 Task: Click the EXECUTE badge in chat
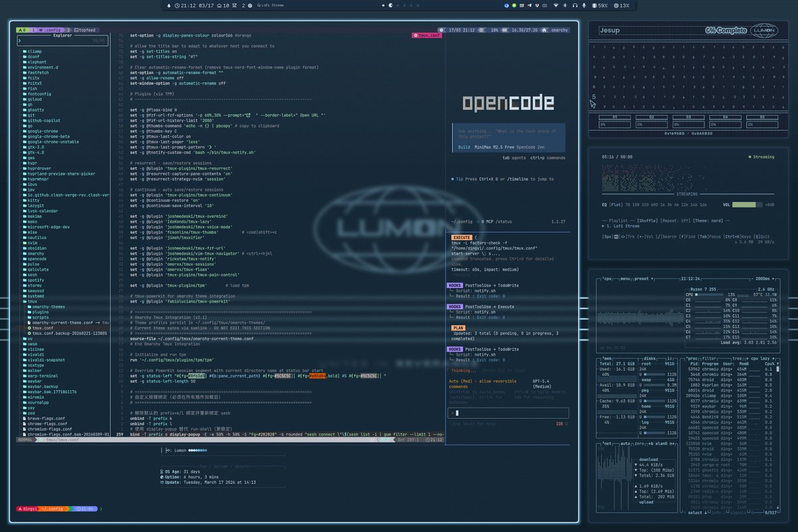[462, 237]
